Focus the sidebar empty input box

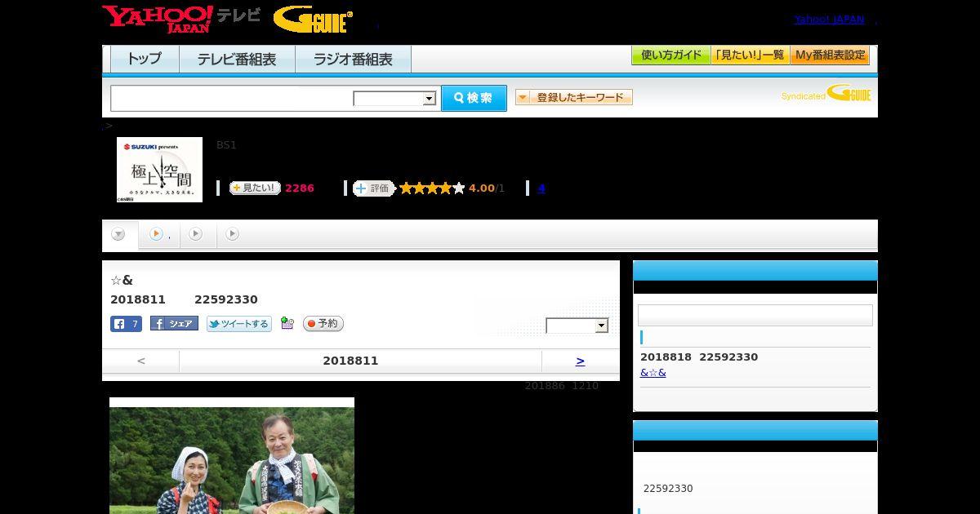point(755,315)
